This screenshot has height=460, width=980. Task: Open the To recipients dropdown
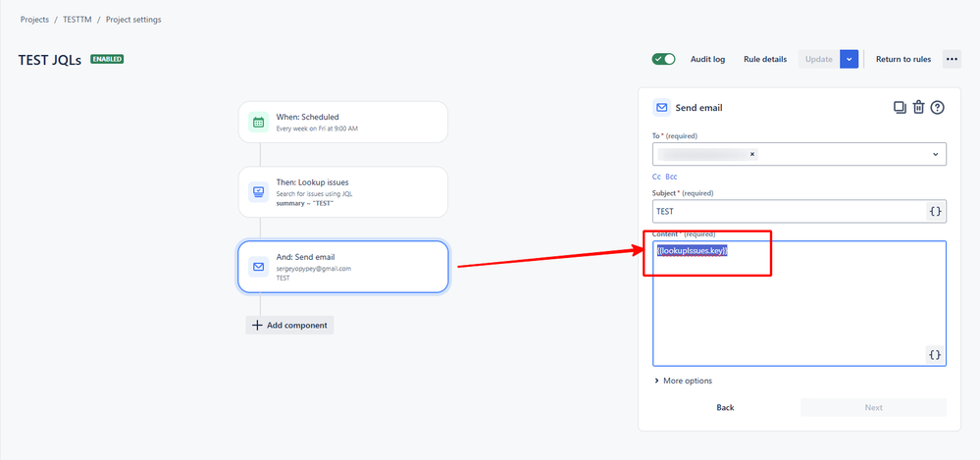(x=936, y=154)
